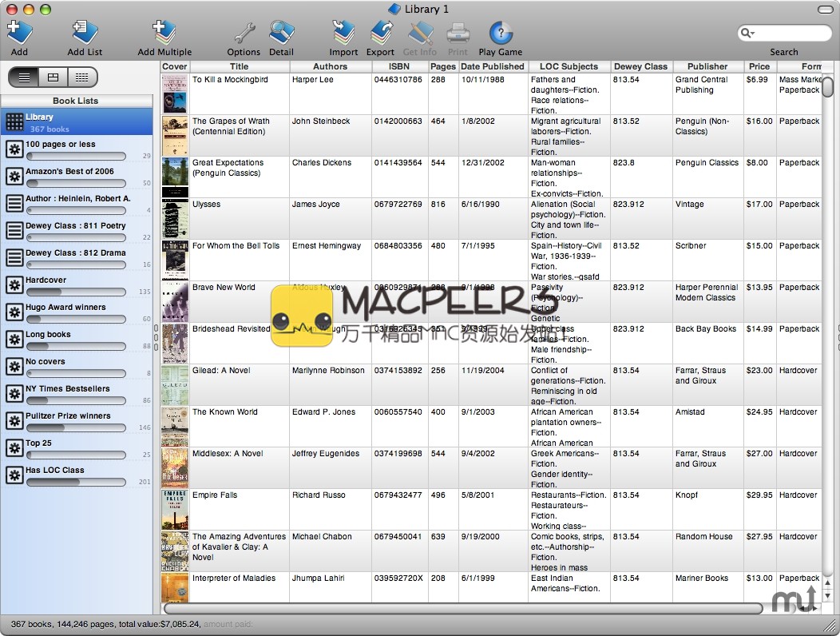This screenshot has height=636, width=840.
Task: Select the Pulitzer Prize winners list
Action: point(68,416)
